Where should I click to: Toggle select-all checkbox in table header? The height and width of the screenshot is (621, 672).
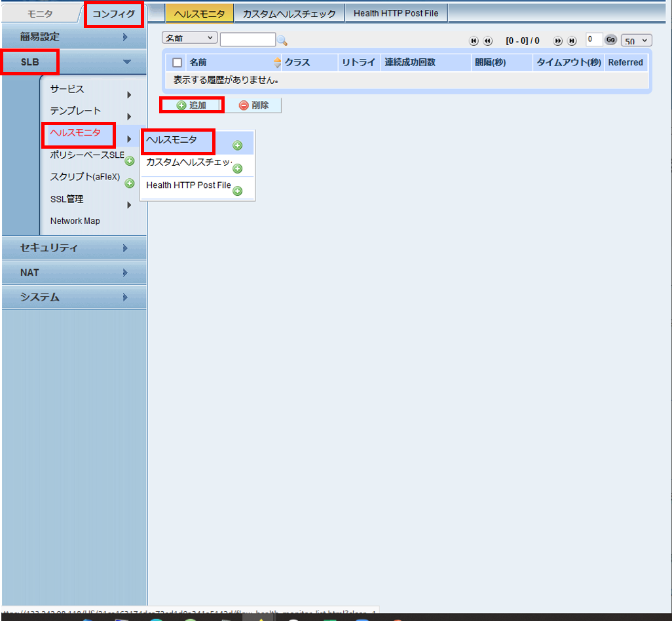177,63
